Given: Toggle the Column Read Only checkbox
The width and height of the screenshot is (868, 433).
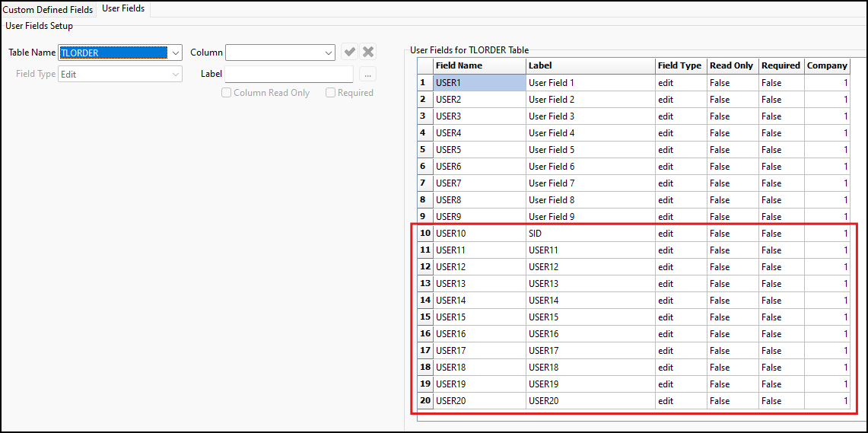Looking at the screenshot, I should click(x=226, y=93).
